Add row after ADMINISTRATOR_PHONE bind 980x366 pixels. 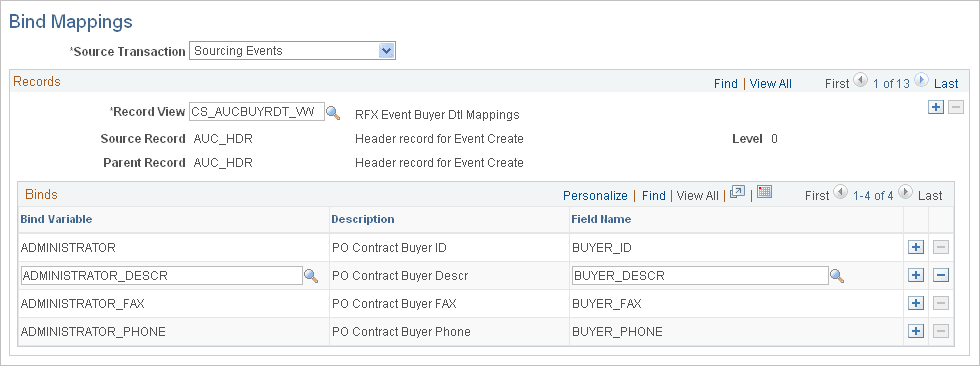(916, 332)
